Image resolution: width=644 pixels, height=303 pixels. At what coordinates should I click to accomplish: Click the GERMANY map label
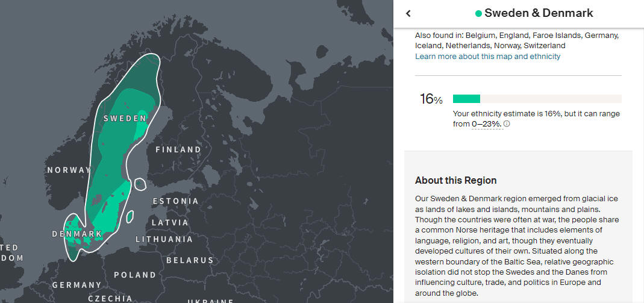click(x=77, y=284)
